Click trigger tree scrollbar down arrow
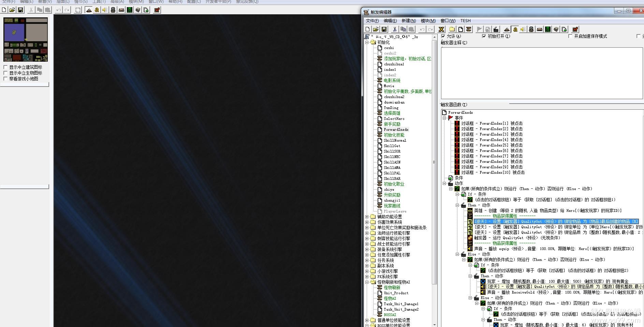 434,324
